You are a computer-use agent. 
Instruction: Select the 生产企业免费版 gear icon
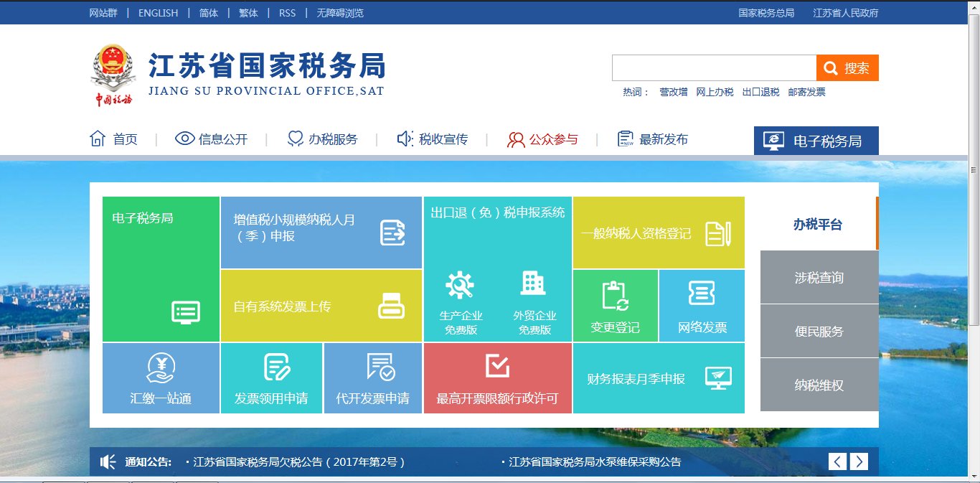pyautogui.click(x=461, y=286)
